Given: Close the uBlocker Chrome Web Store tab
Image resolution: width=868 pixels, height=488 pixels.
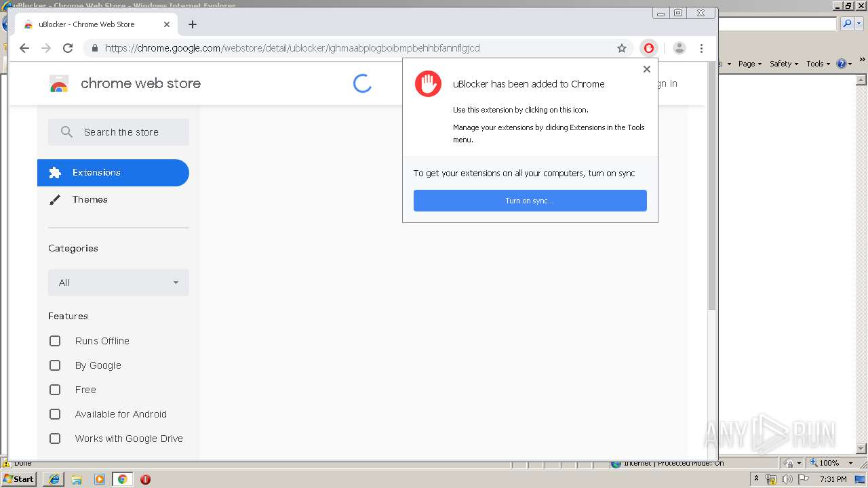Looking at the screenshot, I should [x=167, y=24].
